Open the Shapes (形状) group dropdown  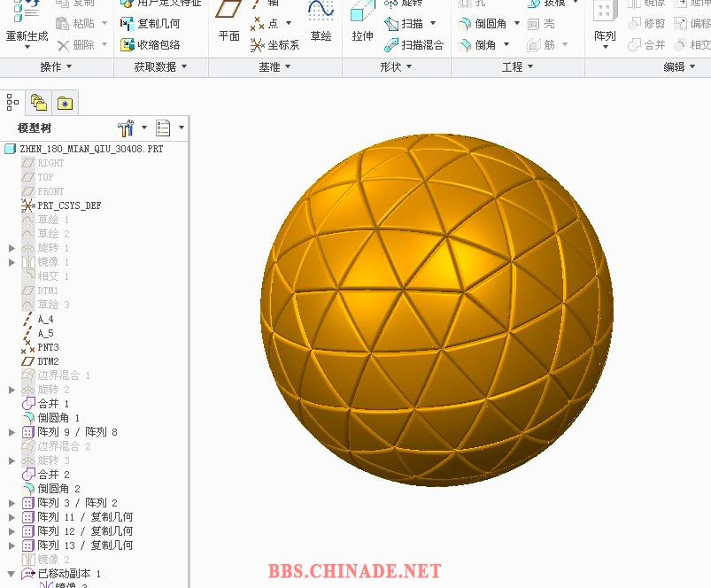pos(396,67)
